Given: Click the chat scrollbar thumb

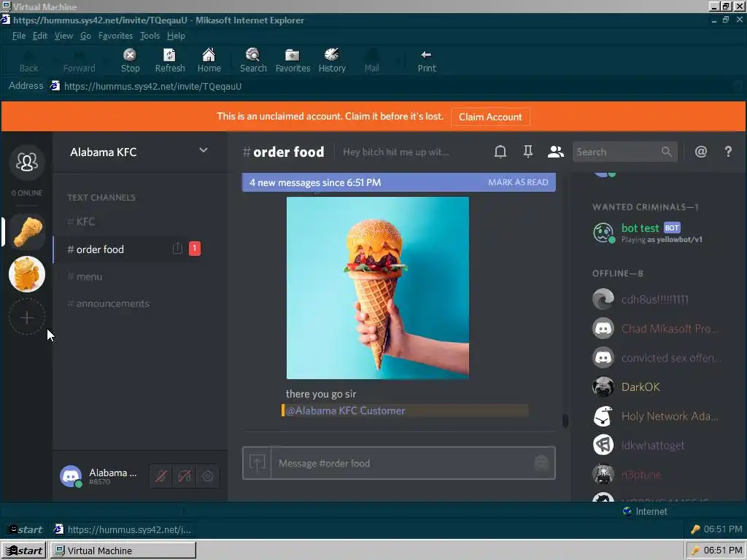Looking at the screenshot, I should (x=565, y=421).
